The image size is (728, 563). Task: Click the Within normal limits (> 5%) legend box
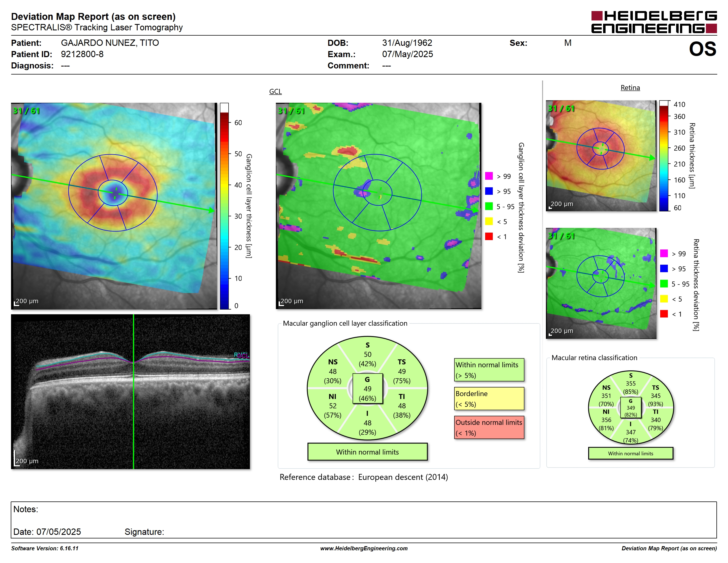click(489, 370)
